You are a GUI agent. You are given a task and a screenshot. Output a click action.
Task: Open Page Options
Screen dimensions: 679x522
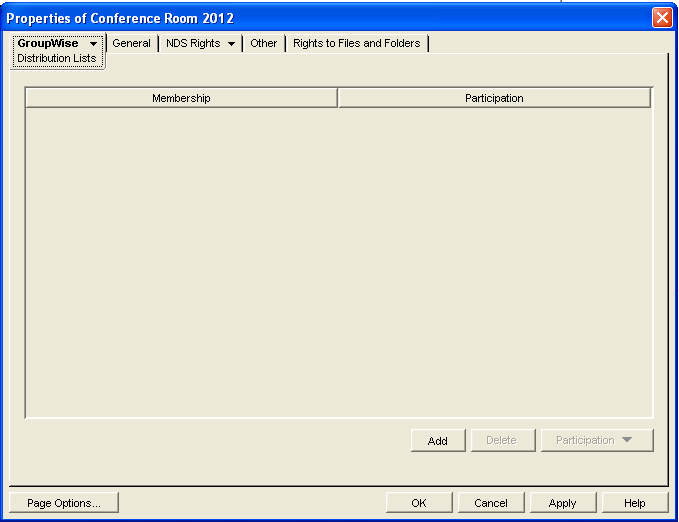point(63,503)
